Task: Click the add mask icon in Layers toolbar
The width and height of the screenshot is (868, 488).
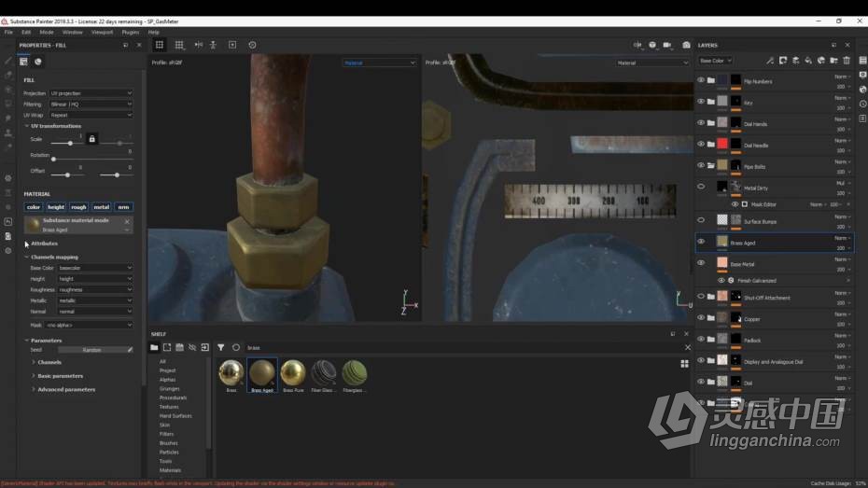Action: (783, 61)
